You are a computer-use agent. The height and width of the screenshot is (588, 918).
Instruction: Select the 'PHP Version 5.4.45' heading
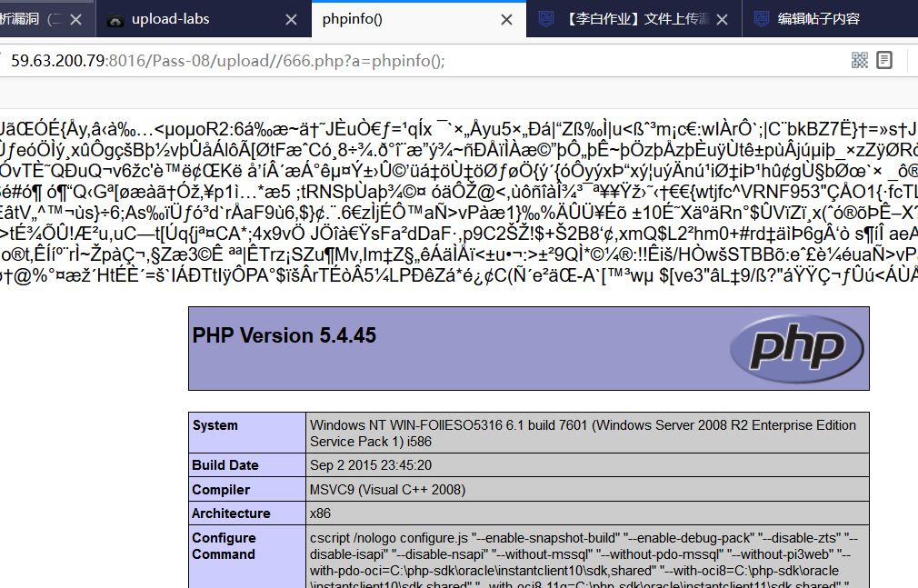tap(284, 335)
